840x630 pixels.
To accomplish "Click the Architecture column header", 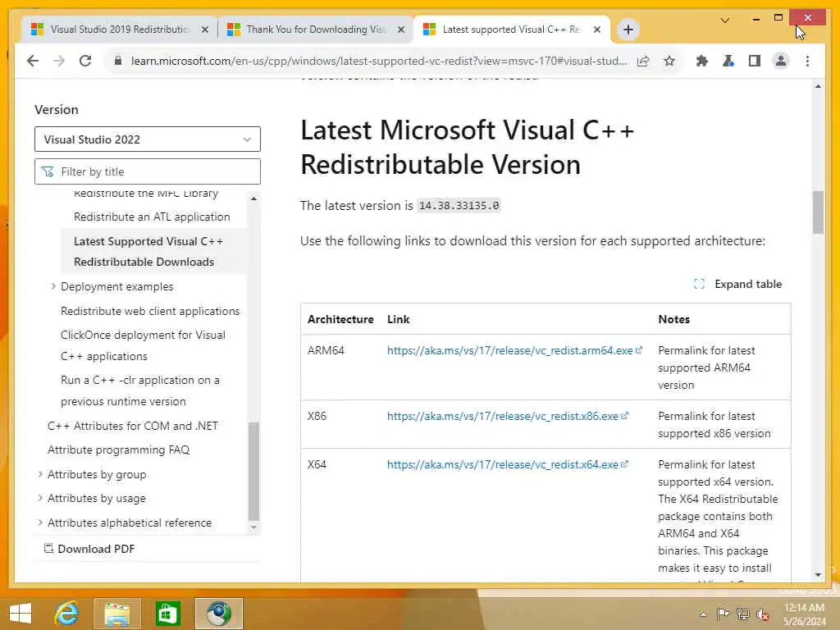I will [x=340, y=319].
